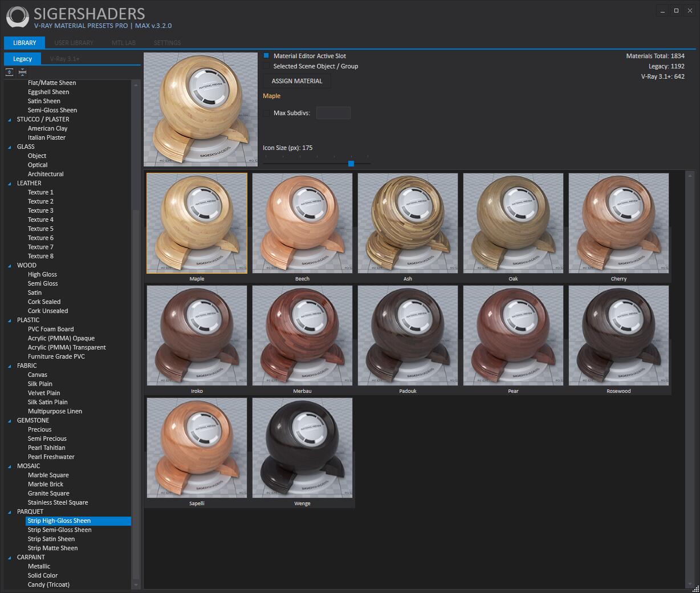Viewport: 700px width, 593px height.
Task: Open the Velvet Plain fabric subcategory
Action: [x=44, y=393]
